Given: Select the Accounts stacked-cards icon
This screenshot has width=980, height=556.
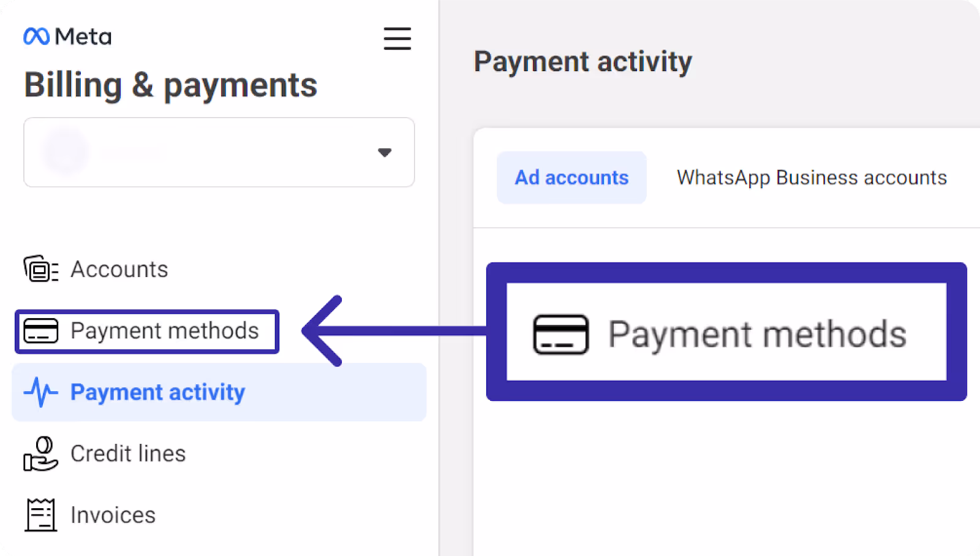Looking at the screenshot, I should point(39,269).
